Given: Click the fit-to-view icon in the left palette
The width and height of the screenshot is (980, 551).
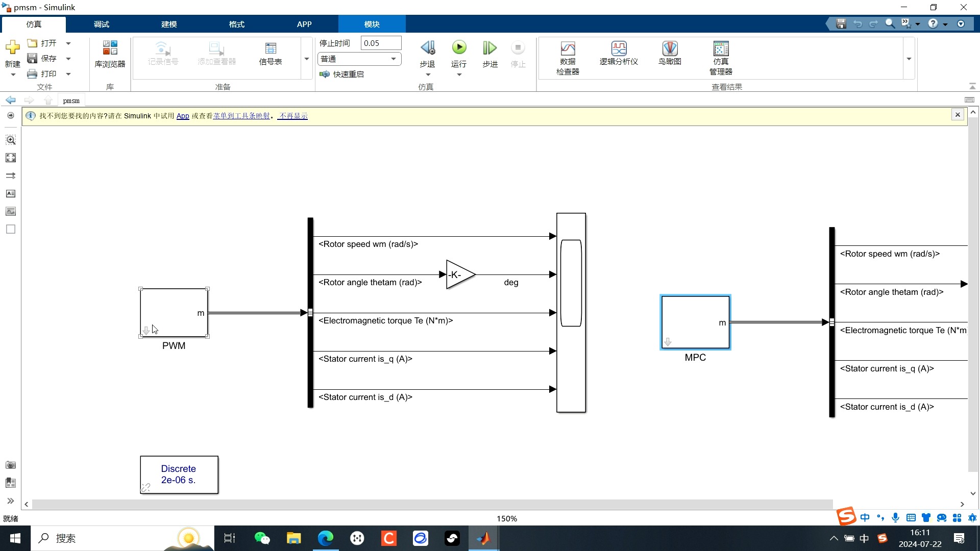Looking at the screenshot, I should click(11, 158).
